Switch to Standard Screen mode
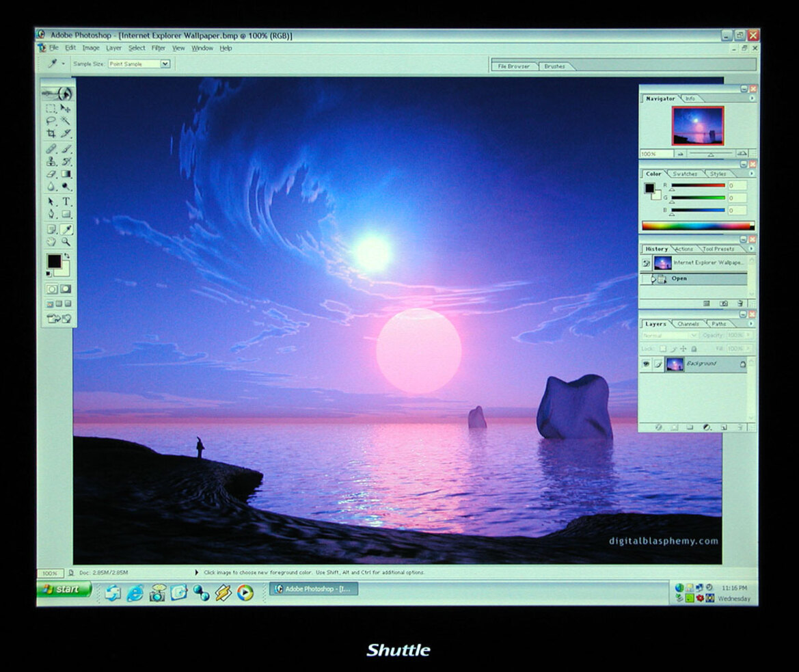Image resolution: width=799 pixels, height=672 pixels. (50, 304)
